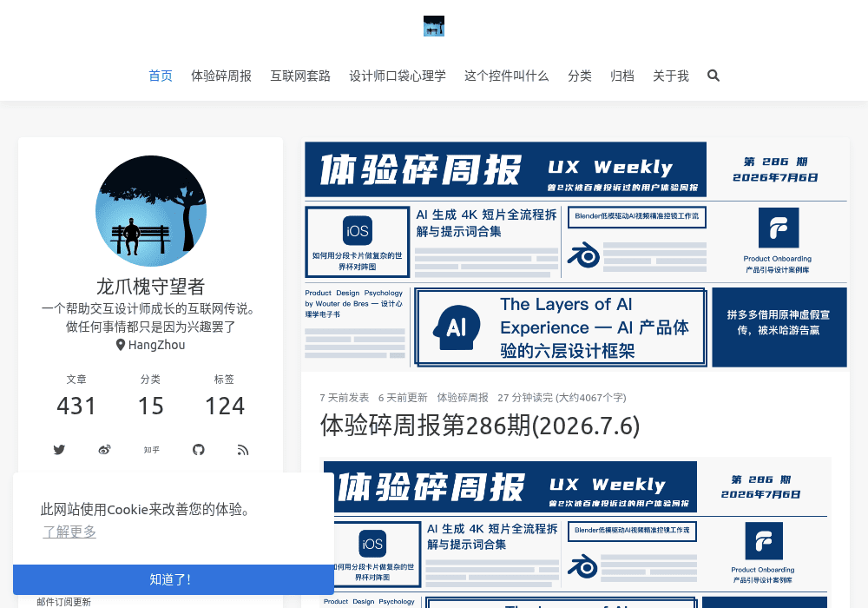The image size is (868, 608).
Task: Open the 这个控件叫什么 navigation item
Action: (507, 76)
